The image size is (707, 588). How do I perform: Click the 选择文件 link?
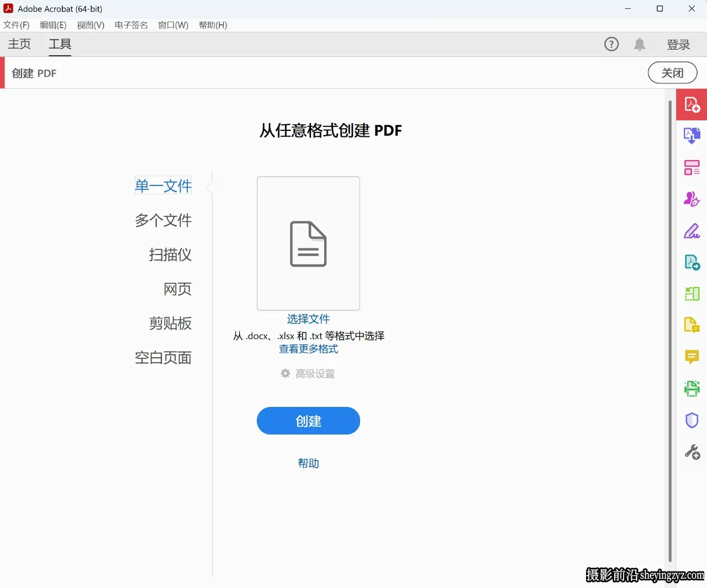point(308,319)
